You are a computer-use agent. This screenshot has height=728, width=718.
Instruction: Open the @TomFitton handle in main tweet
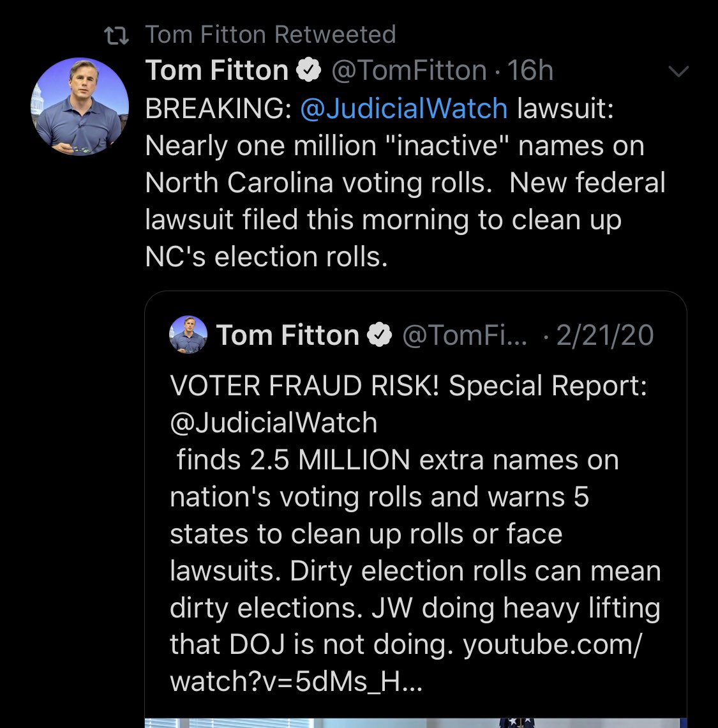point(408,71)
